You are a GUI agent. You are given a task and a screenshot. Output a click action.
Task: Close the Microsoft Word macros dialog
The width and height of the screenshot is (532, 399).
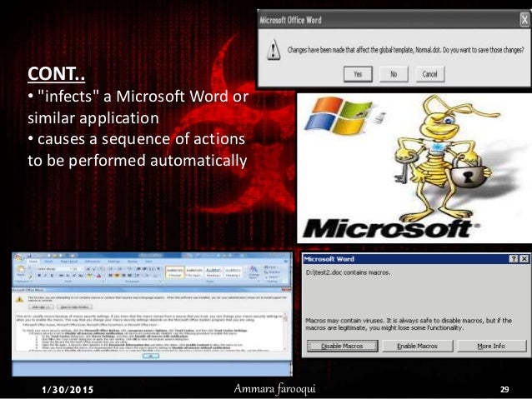click(524, 259)
